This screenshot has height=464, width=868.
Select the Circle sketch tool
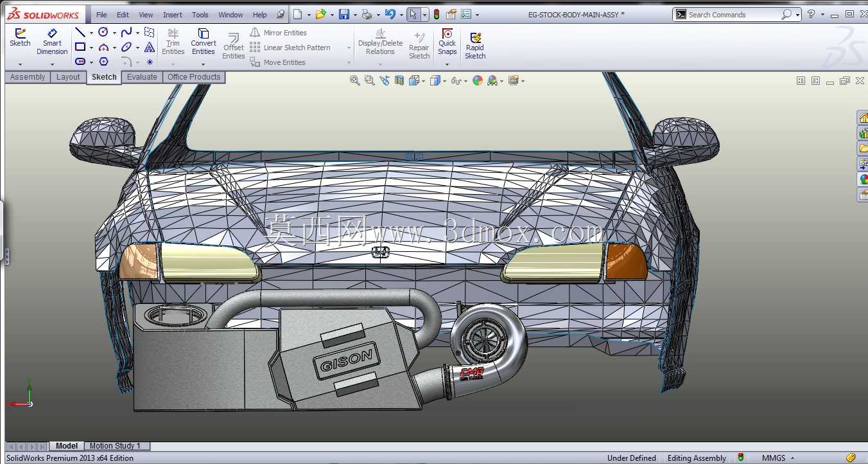(x=103, y=32)
